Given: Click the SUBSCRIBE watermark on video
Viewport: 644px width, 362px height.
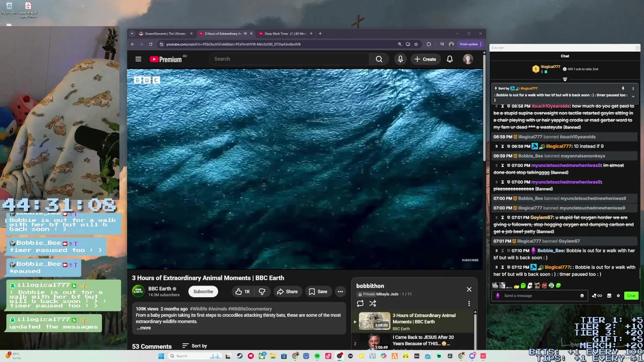Looking at the screenshot, I should [x=470, y=260].
